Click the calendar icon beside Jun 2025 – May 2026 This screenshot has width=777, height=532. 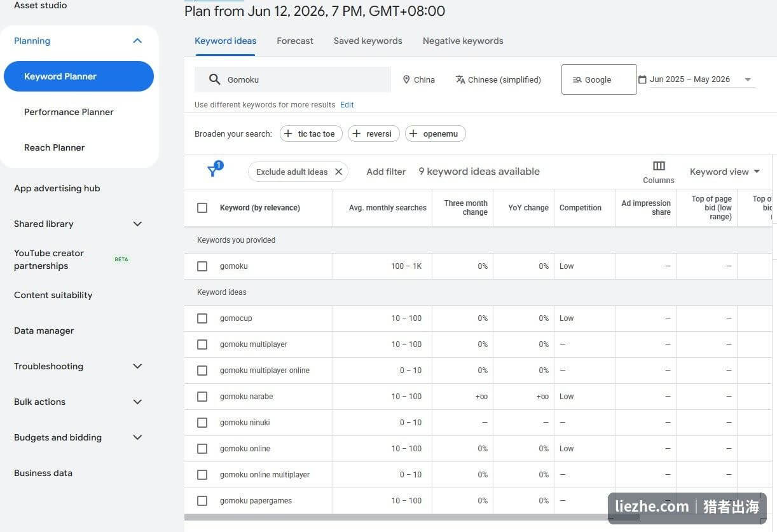[x=642, y=79]
